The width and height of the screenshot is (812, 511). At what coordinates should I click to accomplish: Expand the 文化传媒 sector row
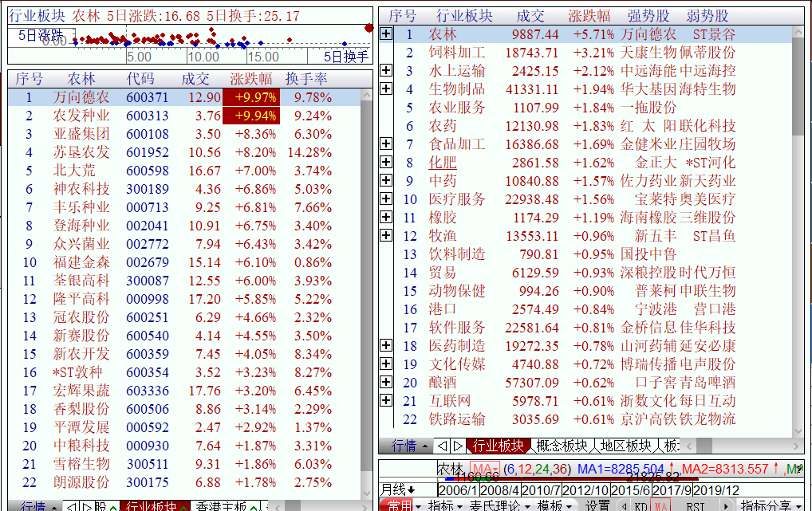click(386, 364)
